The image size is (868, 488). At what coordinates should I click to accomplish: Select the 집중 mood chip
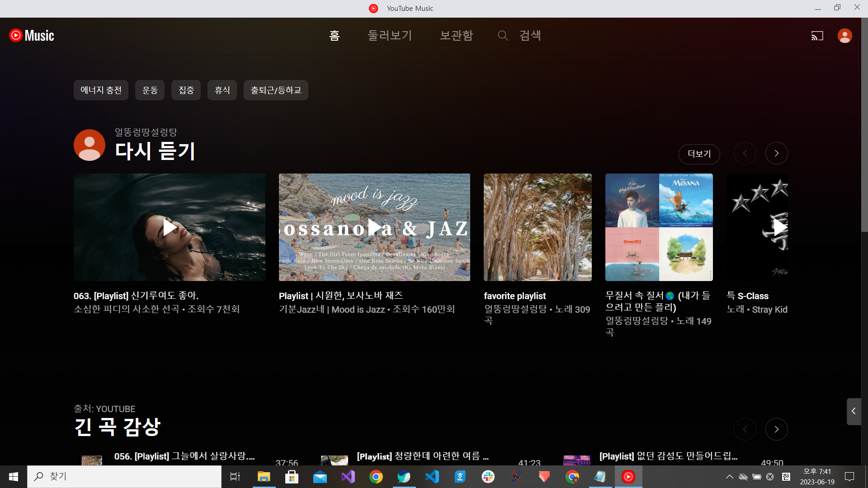186,90
